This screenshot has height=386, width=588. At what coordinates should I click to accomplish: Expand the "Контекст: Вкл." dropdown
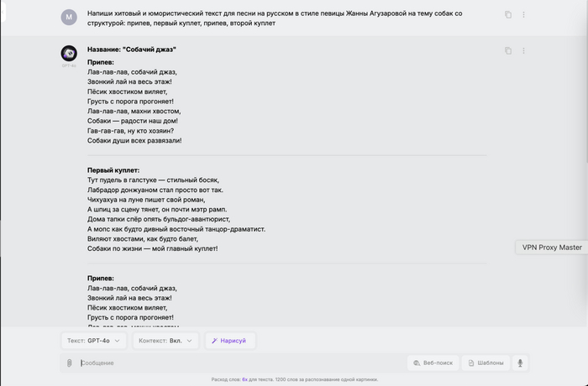167,341
